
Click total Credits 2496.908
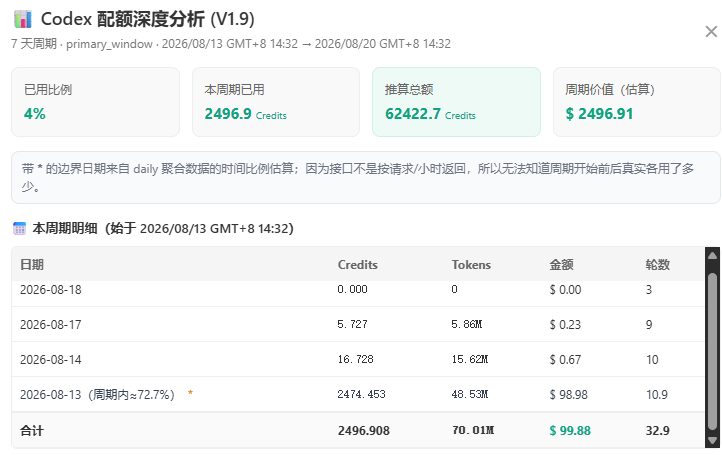point(363,431)
